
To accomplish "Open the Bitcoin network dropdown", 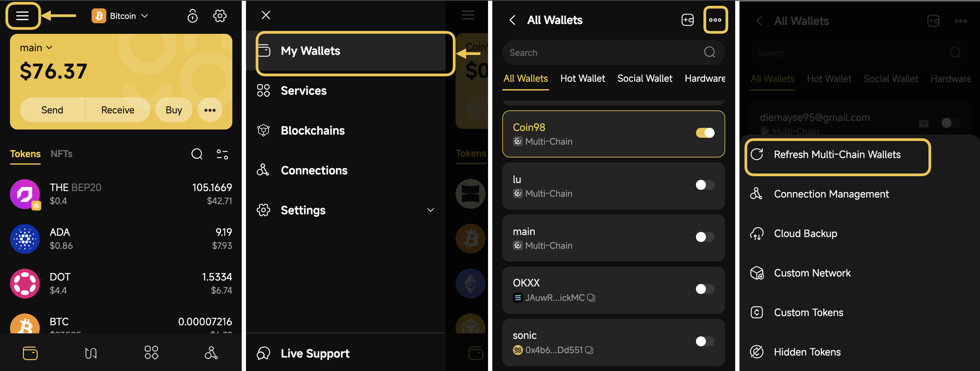I will [x=120, y=16].
